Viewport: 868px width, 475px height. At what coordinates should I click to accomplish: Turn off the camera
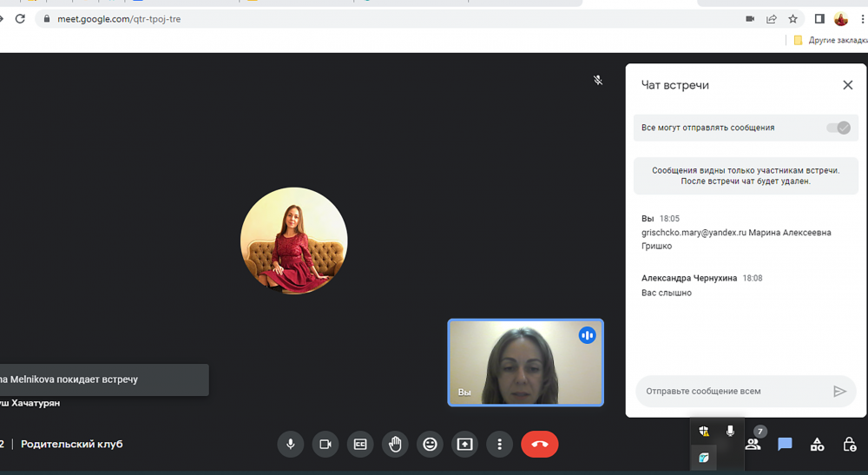click(325, 445)
